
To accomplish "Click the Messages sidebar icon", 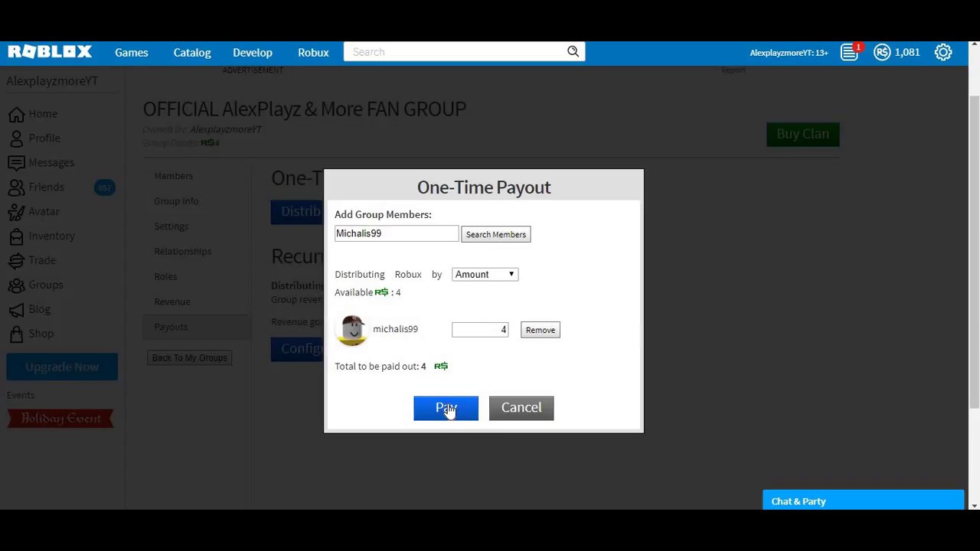I will click(x=16, y=163).
